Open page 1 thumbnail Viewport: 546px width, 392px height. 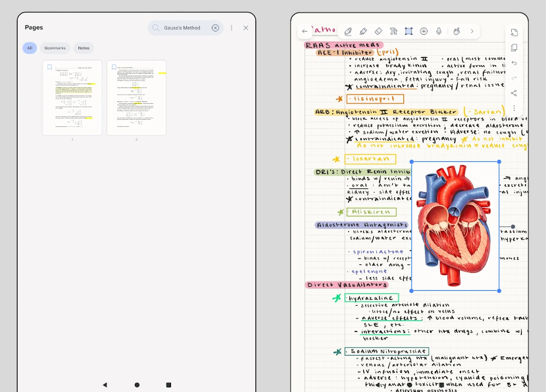[72, 97]
